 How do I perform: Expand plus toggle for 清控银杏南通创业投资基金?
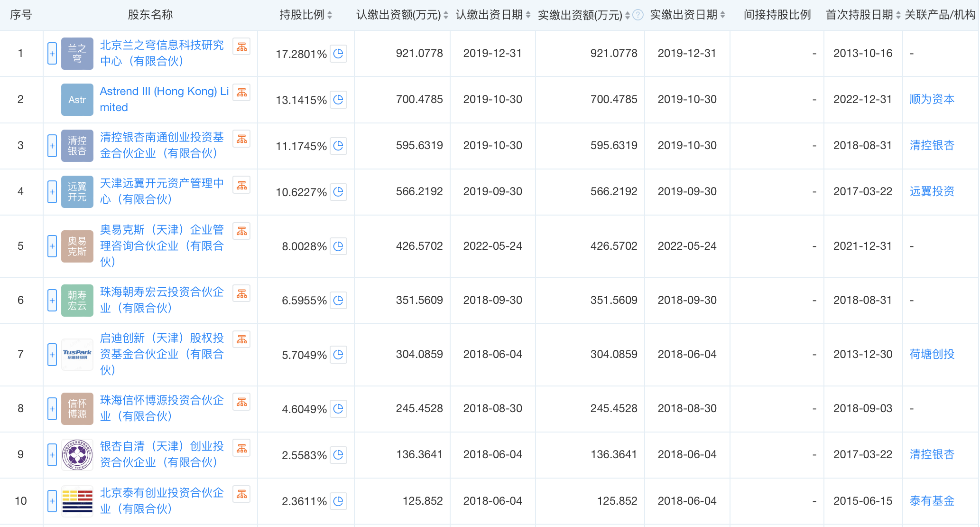pos(52,146)
